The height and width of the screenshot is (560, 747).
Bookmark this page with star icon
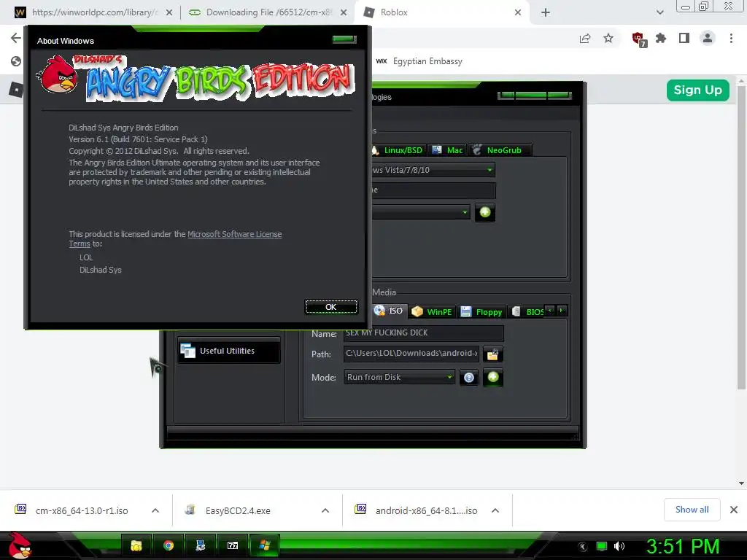click(x=608, y=38)
